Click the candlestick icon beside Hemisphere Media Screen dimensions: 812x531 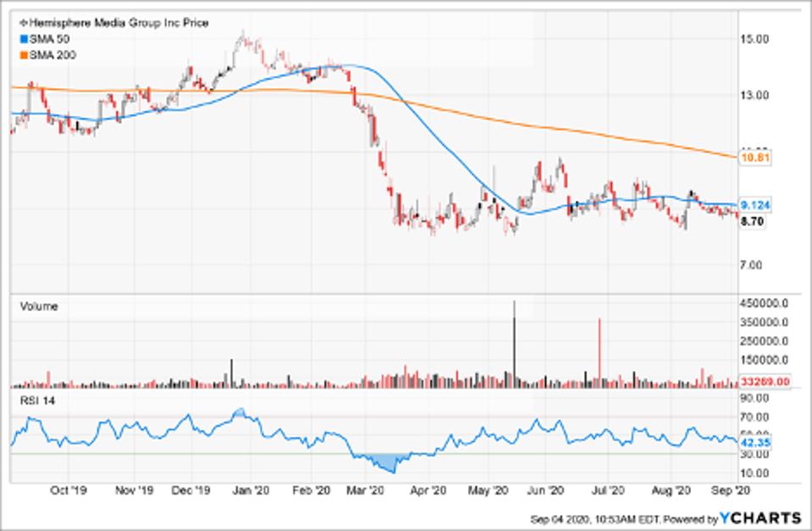point(23,23)
